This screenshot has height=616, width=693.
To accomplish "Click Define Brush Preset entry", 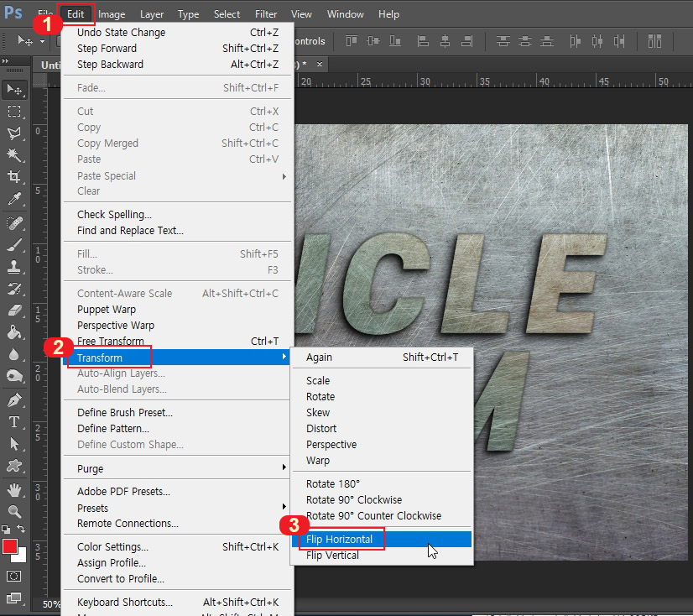I will (177, 412).
